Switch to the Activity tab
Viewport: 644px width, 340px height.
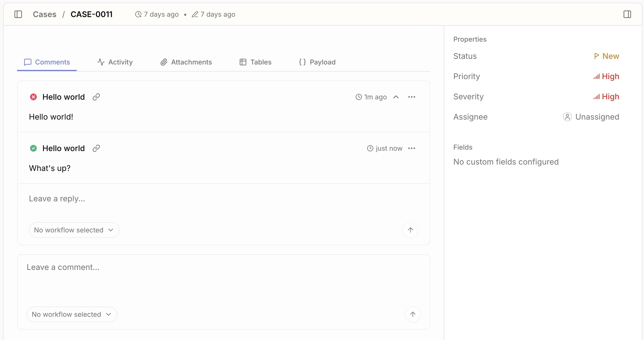pyautogui.click(x=115, y=62)
